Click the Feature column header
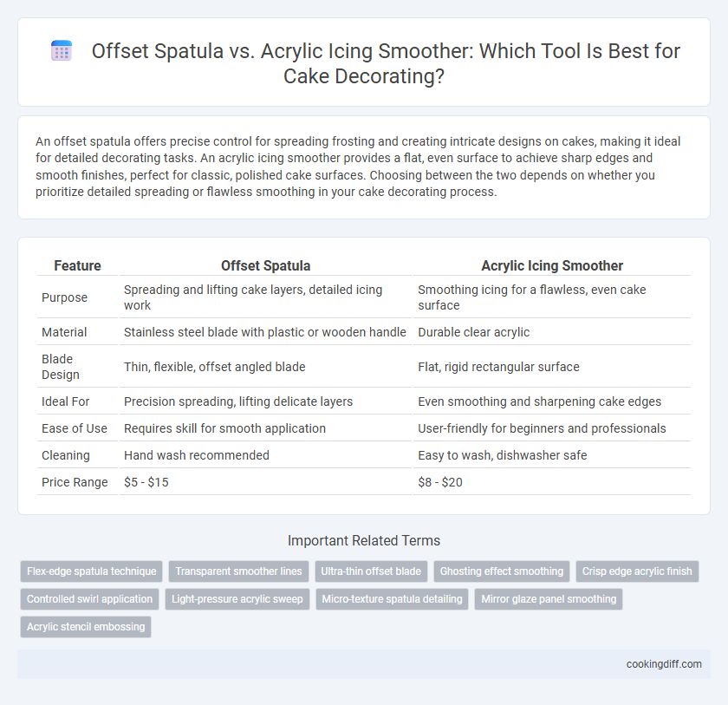Screen dimensions: 728x705 (x=77, y=265)
